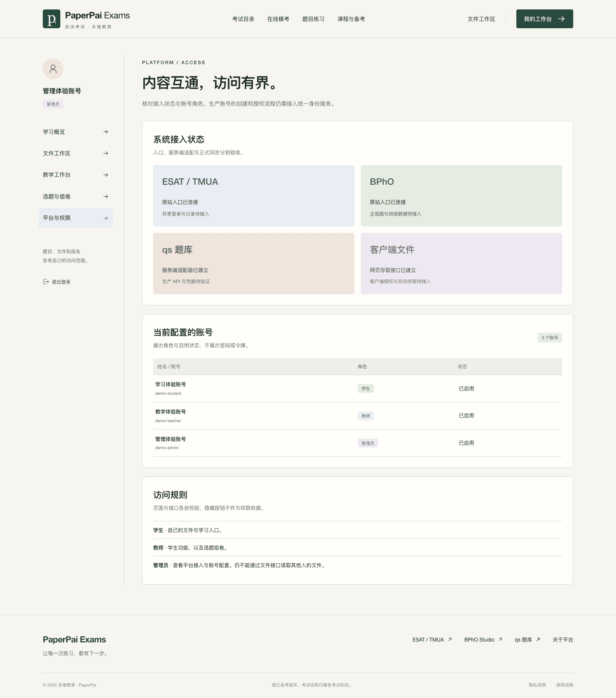Image resolution: width=616 pixels, height=698 pixels.
Task: Click the 姓名 / 账号 column header
Action: click(x=169, y=367)
